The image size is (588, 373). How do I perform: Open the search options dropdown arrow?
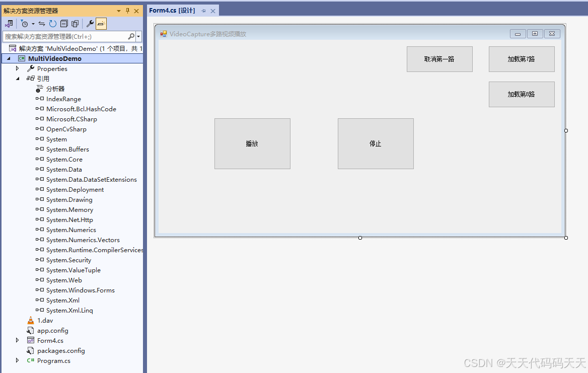tap(139, 36)
